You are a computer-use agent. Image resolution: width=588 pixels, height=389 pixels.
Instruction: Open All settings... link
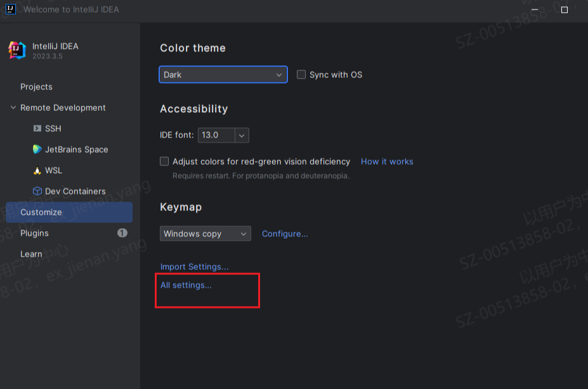(186, 285)
